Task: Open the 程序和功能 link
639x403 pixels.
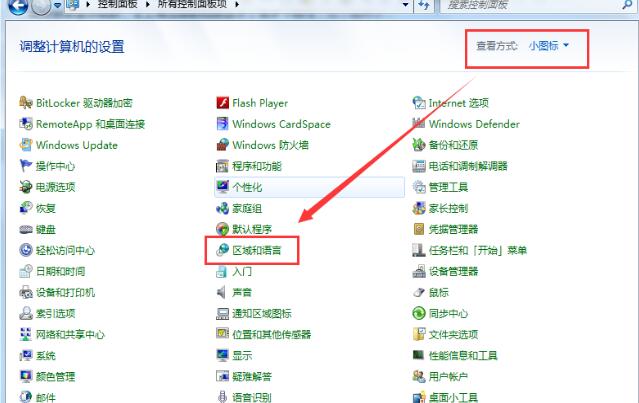Action: (x=256, y=166)
